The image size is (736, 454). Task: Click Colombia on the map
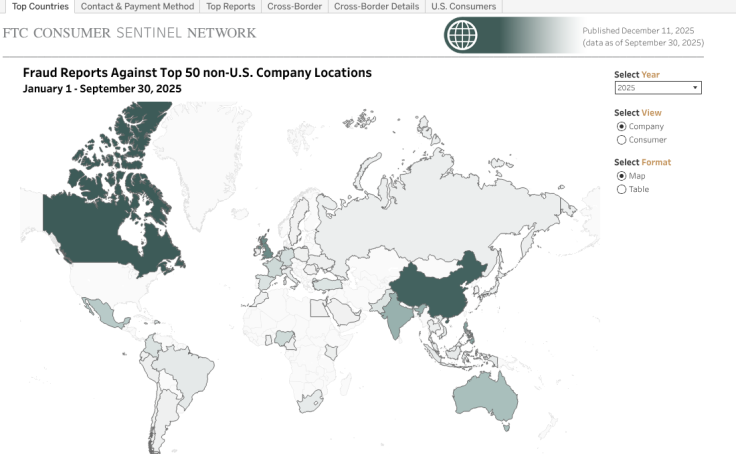tap(152, 346)
